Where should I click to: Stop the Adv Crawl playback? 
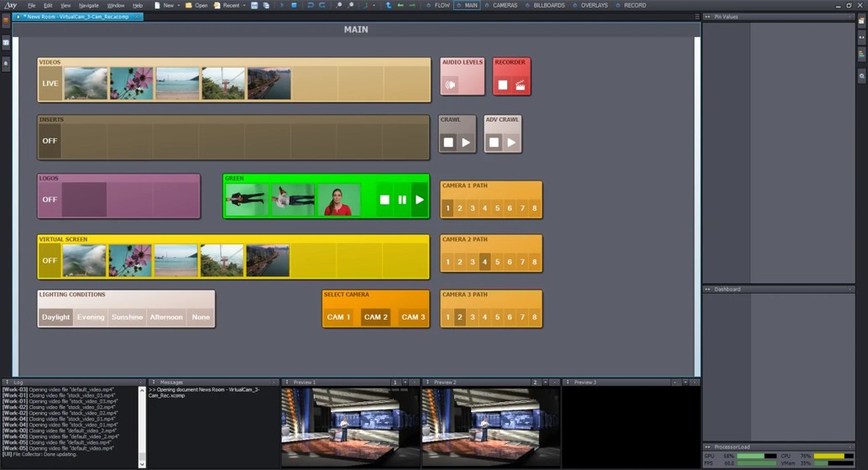coord(494,142)
